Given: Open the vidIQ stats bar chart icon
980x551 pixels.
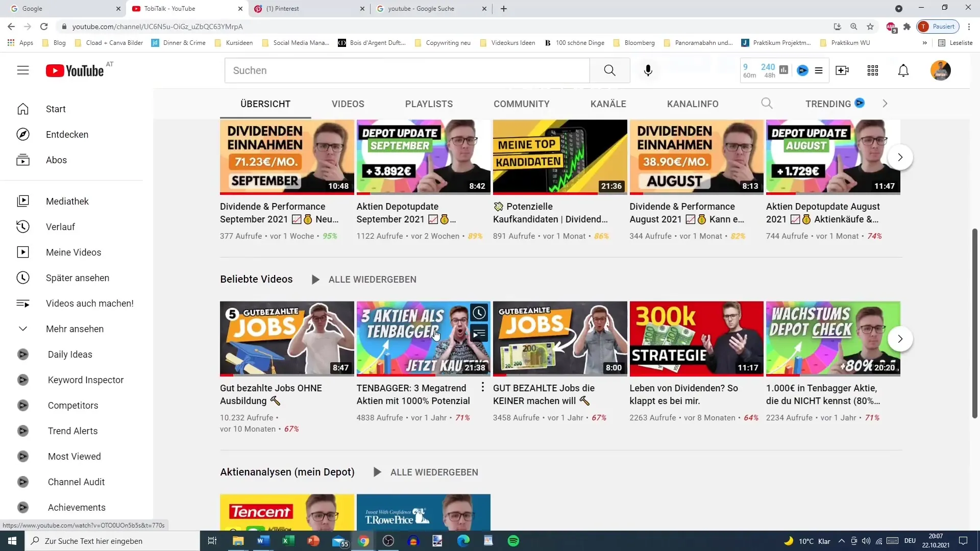Looking at the screenshot, I should [784, 70].
